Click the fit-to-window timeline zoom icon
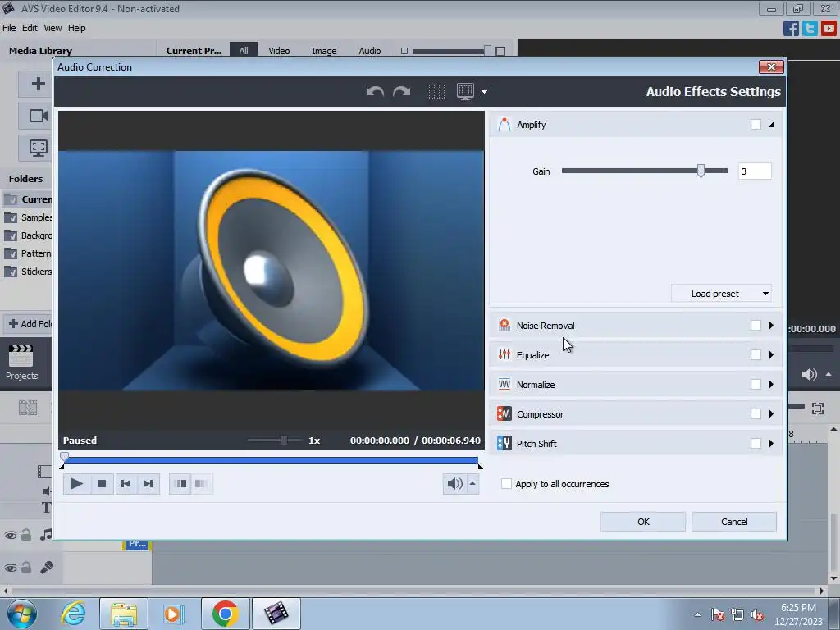The height and width of the screenshot is (630, 840). click(818, 409)
